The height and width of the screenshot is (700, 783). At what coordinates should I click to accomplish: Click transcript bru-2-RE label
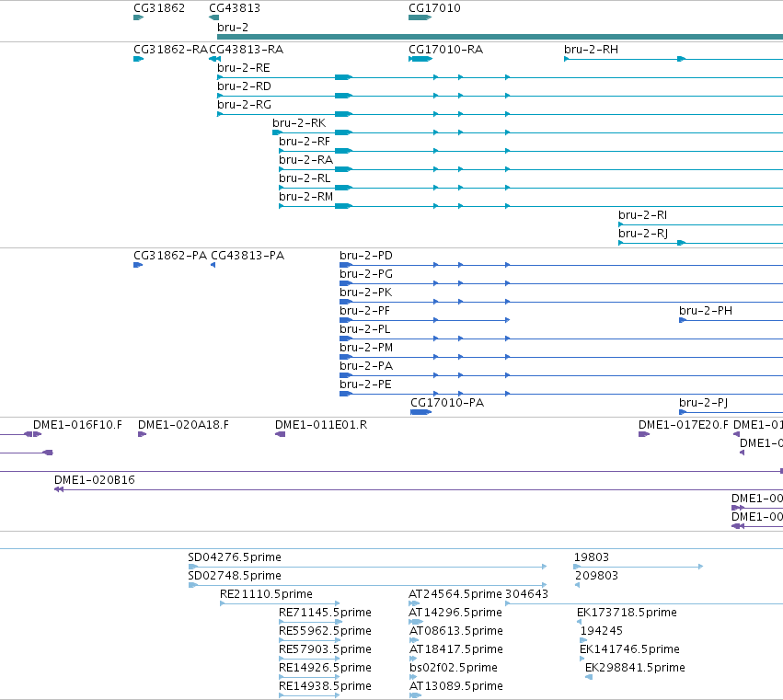coord(244,68)
